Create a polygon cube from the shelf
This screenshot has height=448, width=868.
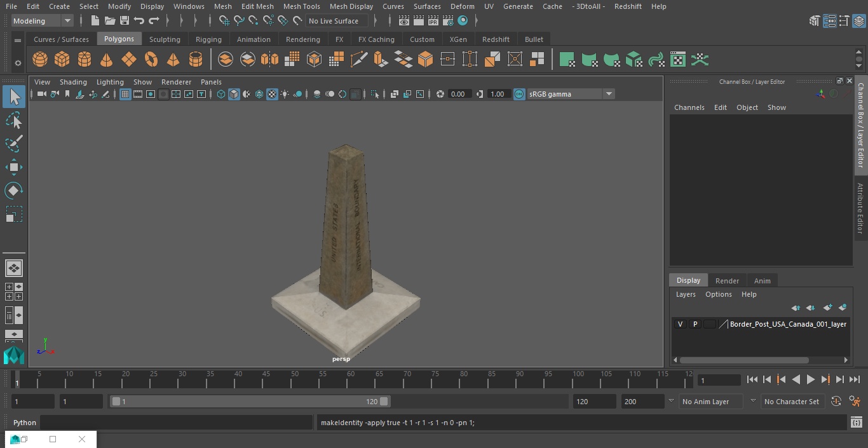(x=62, y=60)
